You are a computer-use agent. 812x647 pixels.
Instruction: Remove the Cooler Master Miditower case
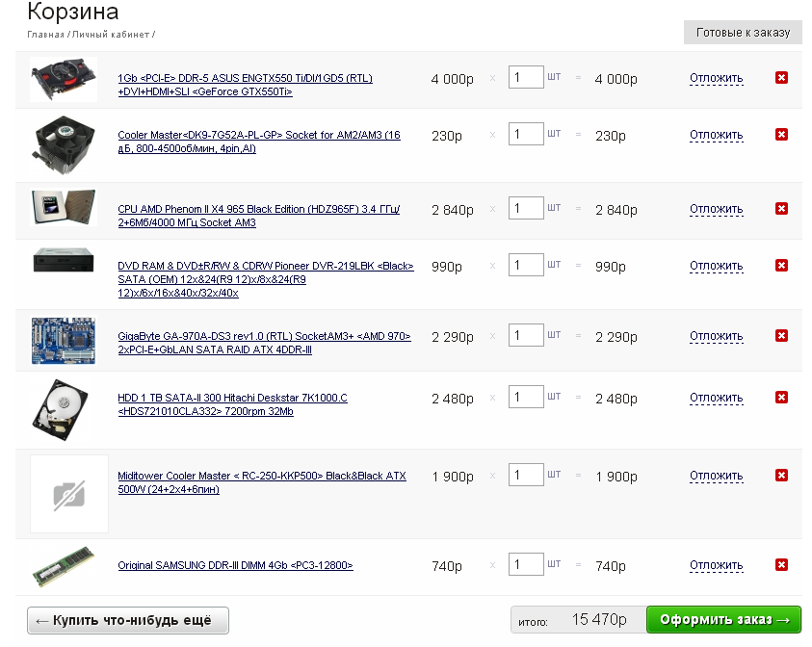click(781, 476)
